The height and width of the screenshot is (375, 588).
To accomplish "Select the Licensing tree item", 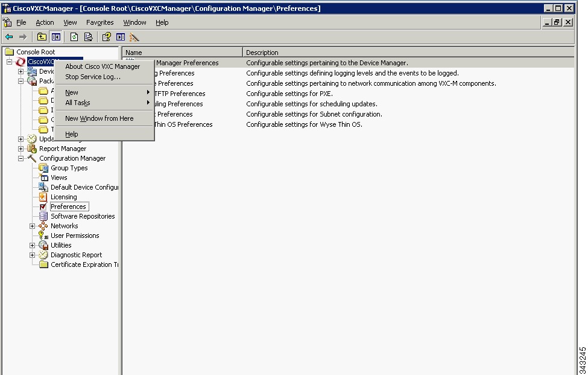I will point(63,197).
